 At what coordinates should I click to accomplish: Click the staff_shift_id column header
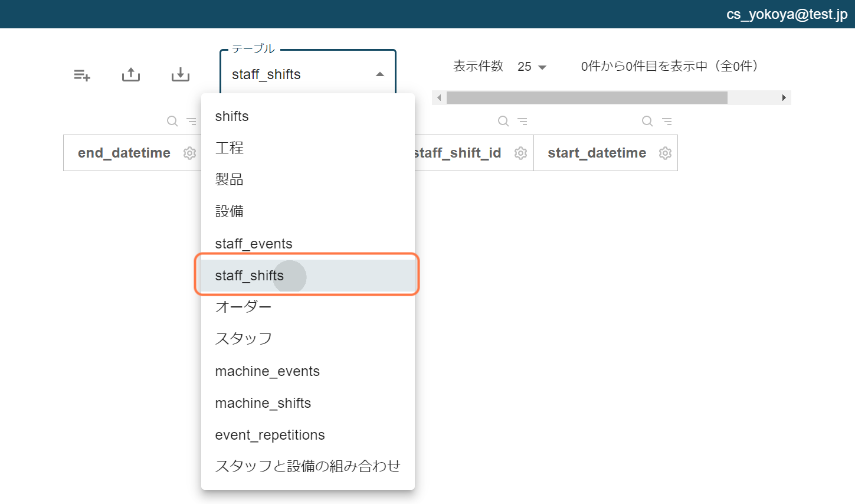(x=457, y=153)
